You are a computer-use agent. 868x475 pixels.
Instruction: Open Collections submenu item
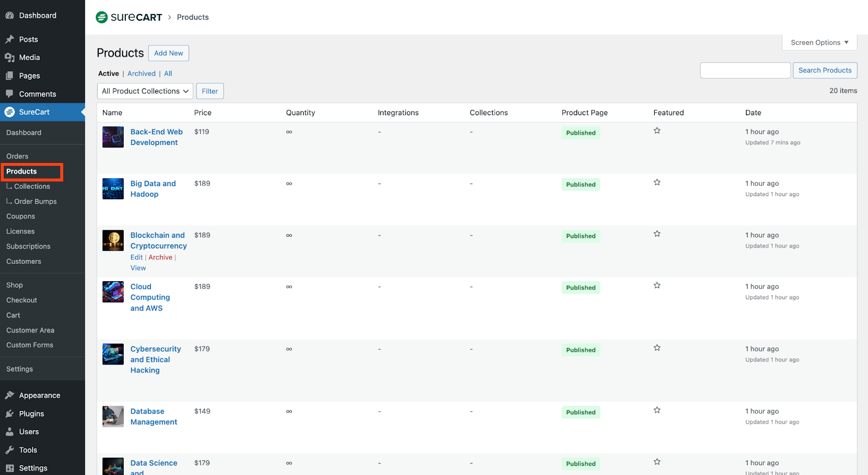(x=32, y=187)
